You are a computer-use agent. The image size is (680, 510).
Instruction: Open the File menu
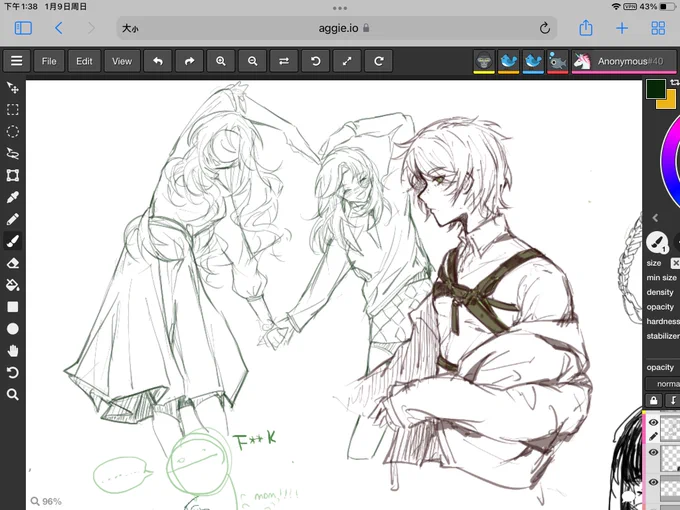click(49, 61)
